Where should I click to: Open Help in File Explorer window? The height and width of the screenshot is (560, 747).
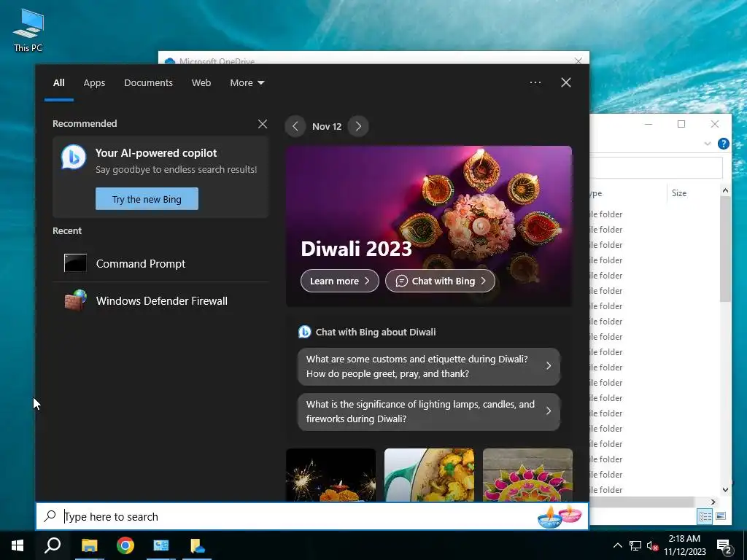(x=723, y=144)
